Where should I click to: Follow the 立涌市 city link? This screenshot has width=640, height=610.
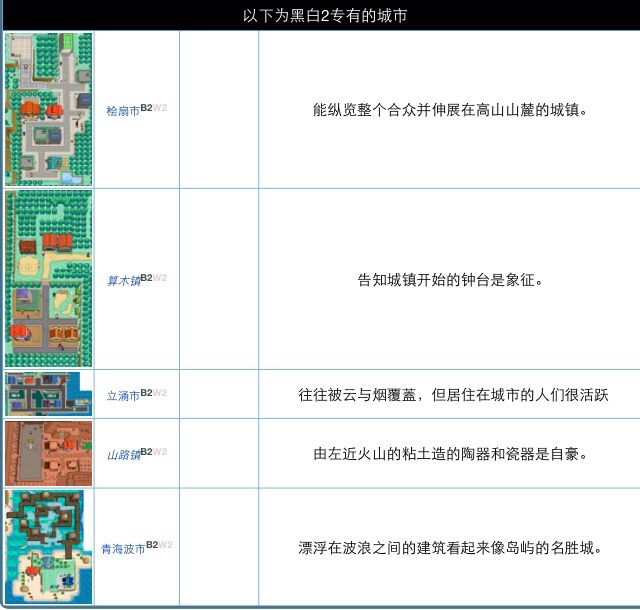(x=123, y=396)
